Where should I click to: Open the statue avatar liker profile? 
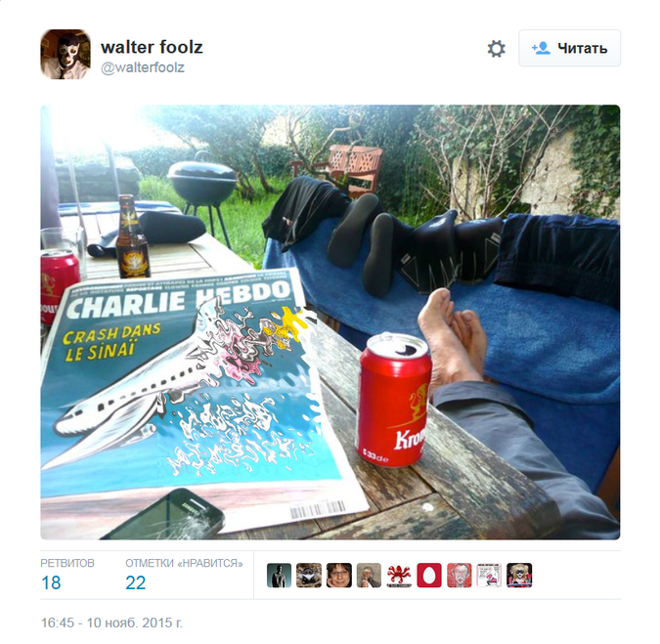click(x=279, y=576)
